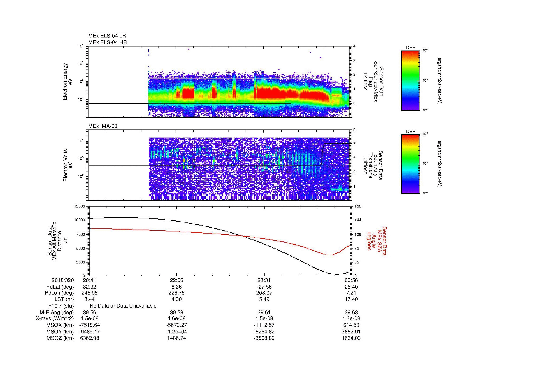The width and height of the screenshot is (555, 392).
Task: Click the MSOY value '-1.2e+04'
Action: (177, 332)
